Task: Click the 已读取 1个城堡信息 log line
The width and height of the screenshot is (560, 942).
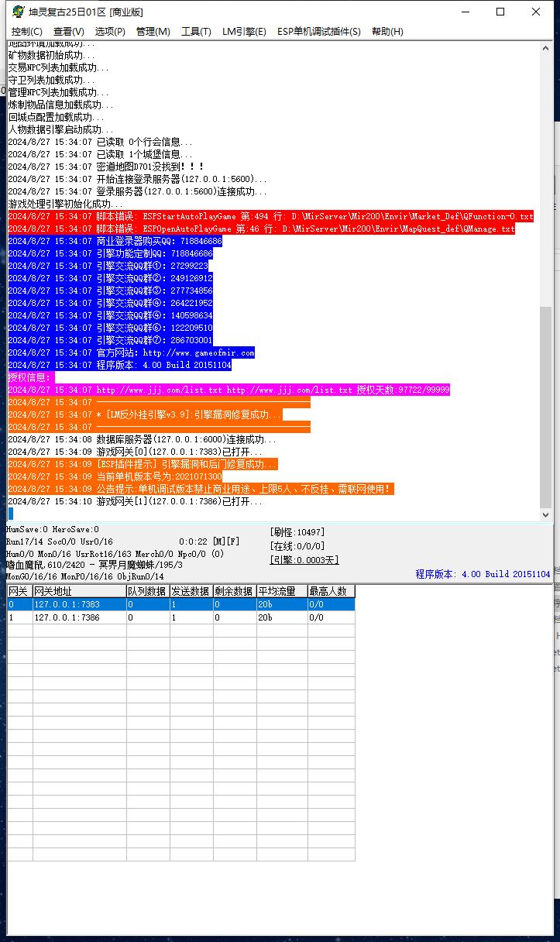Action: (x=100, y=154)
